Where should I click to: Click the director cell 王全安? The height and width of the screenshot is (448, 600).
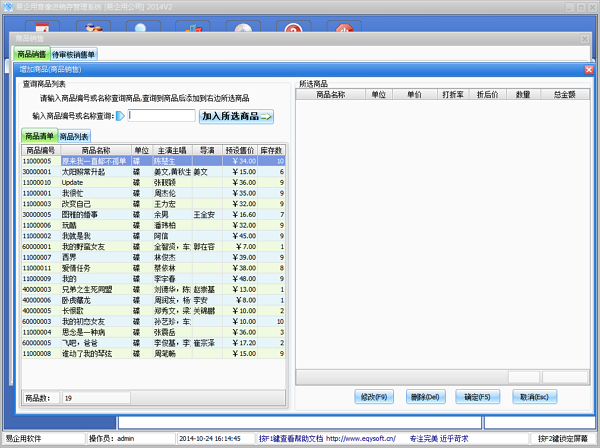coord(207,215)
